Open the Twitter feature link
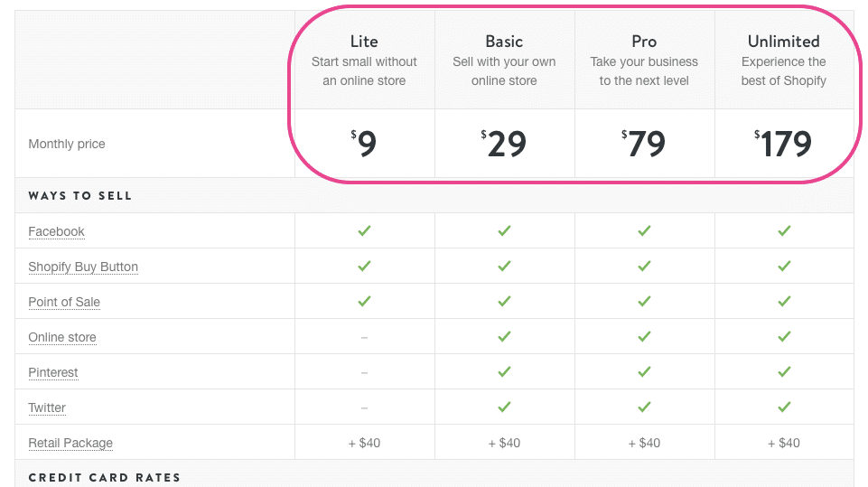This screenshot has width=868, height=487. click(x=47, y=407)
